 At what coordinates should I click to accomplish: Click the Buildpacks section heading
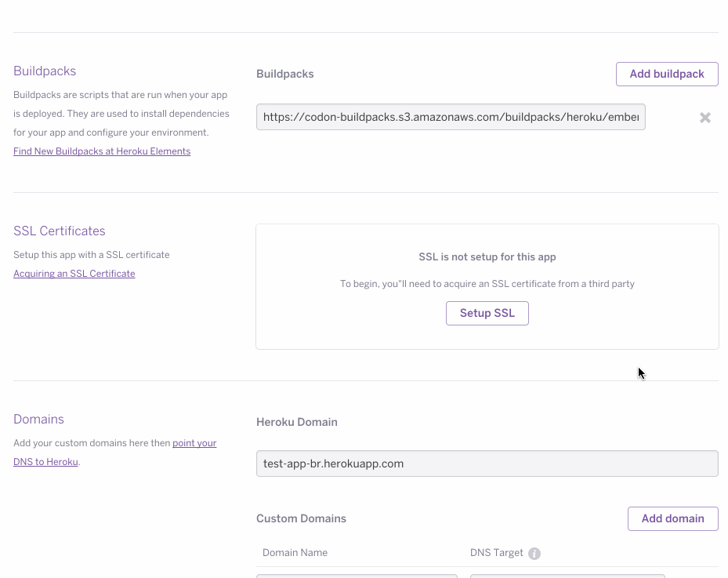(x=45, y=71)
